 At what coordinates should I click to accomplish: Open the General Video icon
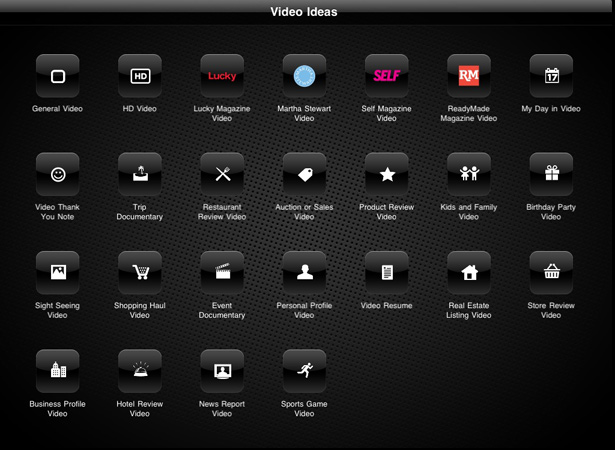pyautogui.click(x=58, y=76)
